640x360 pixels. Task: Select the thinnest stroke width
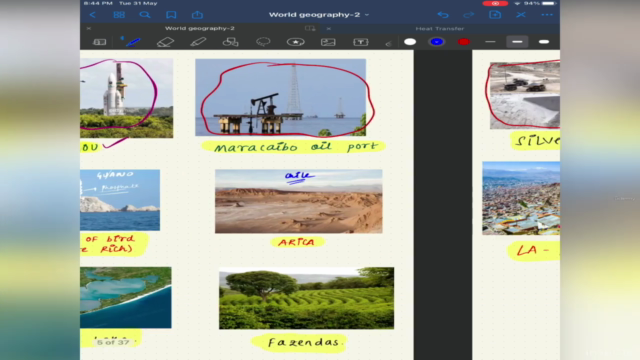point(490,42)
